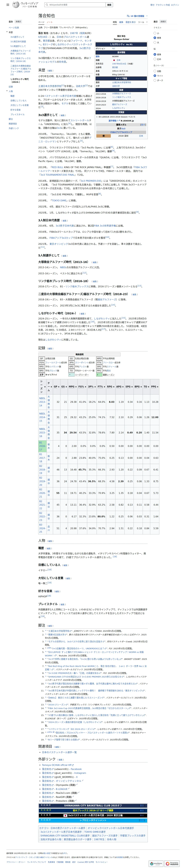
Task: Sort table by TO column arrow
Action: 148,387
